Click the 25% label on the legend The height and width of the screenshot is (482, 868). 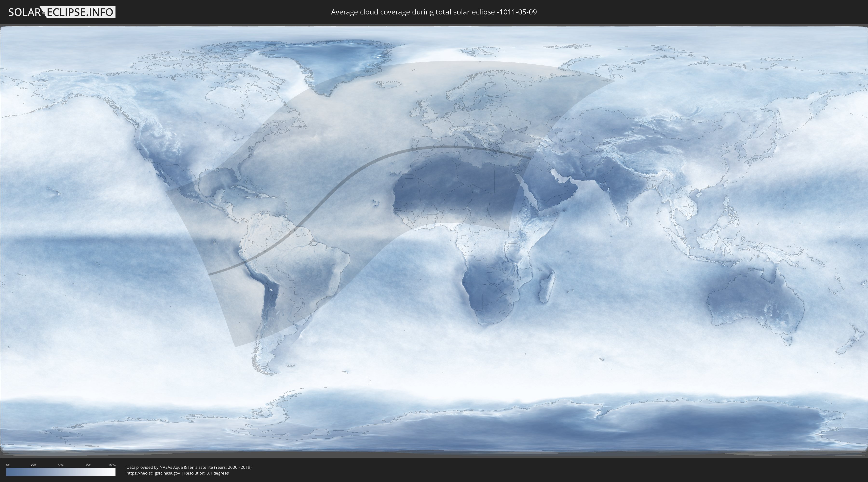tap(33, 465)
